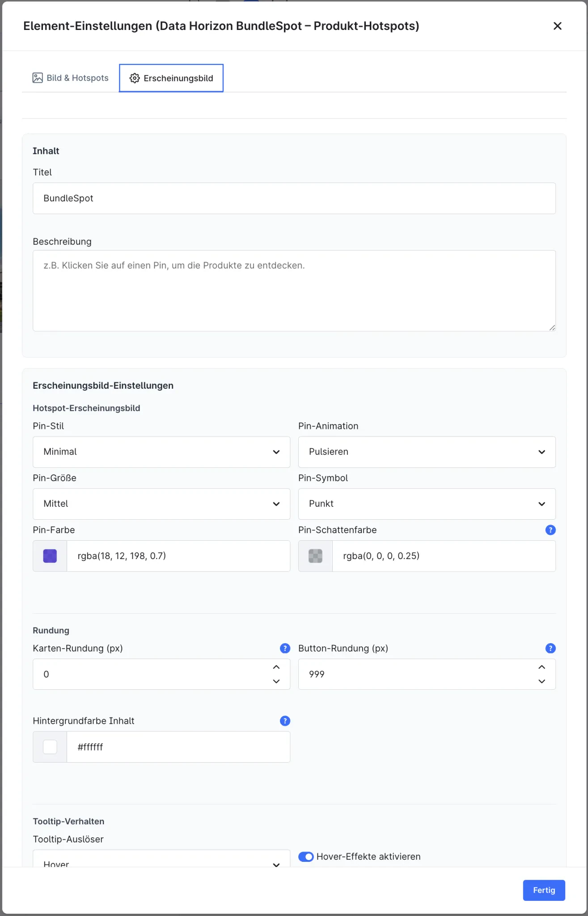
Task: Switch to Bild & Hotspots tab
Action: coord(71,78)
